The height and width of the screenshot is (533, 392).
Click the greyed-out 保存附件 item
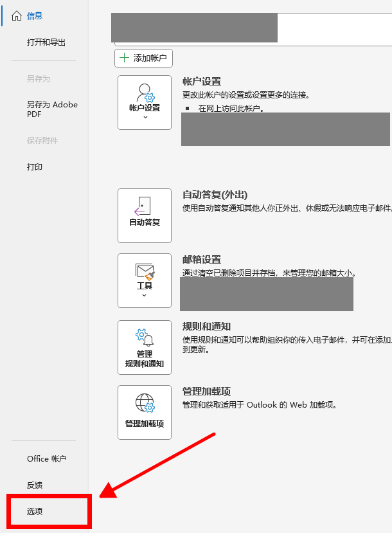click(42, 141)
